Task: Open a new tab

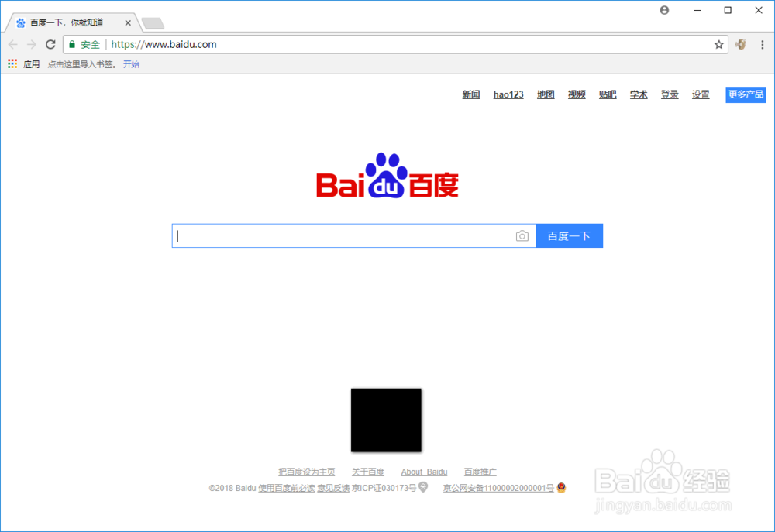Action: click(153, 23)
